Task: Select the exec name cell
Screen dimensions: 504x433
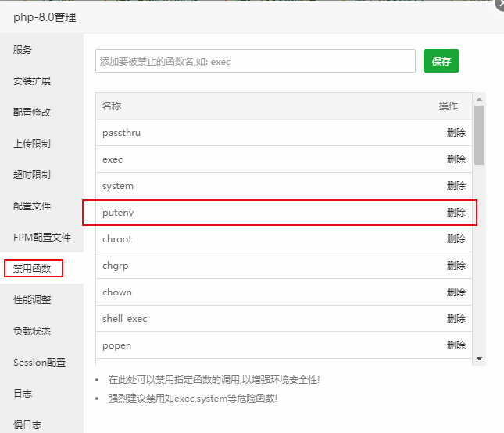Action: tap(113, 159)
